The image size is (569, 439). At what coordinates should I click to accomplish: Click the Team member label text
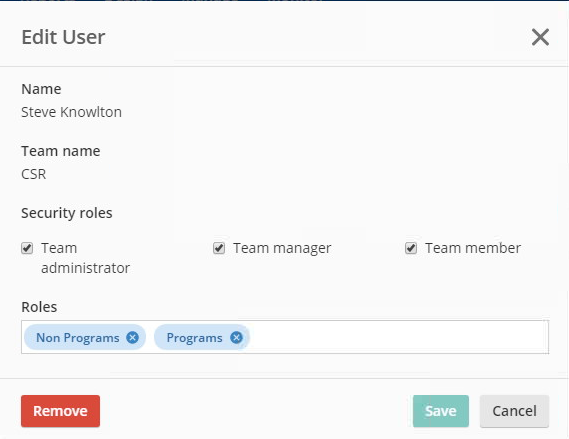point(473,248)
